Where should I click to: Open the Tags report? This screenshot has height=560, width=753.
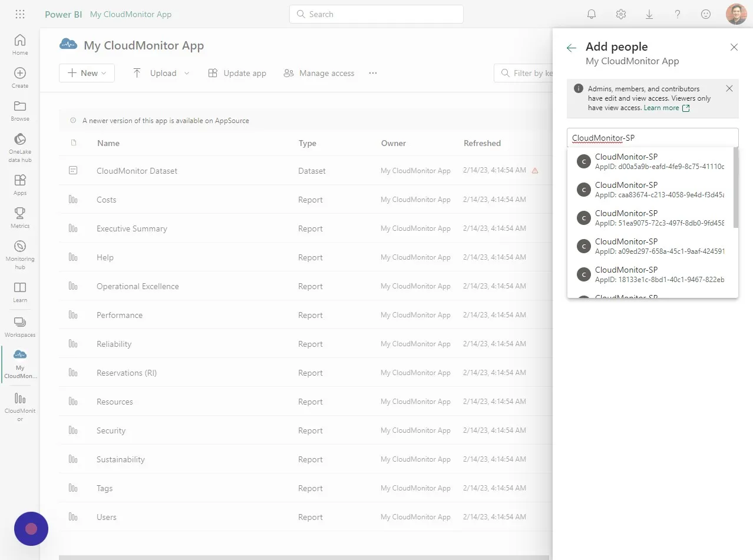point(105,488)
